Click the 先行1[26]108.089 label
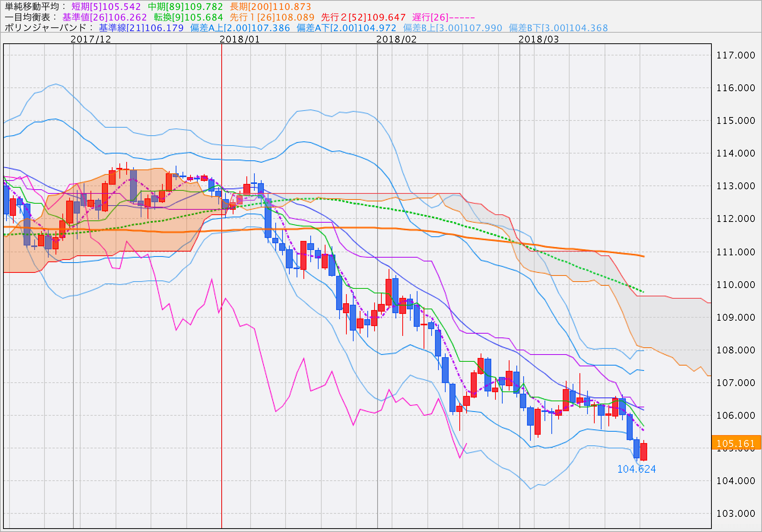This screenshot has height=532, width=762. click(x=272, y=17)
